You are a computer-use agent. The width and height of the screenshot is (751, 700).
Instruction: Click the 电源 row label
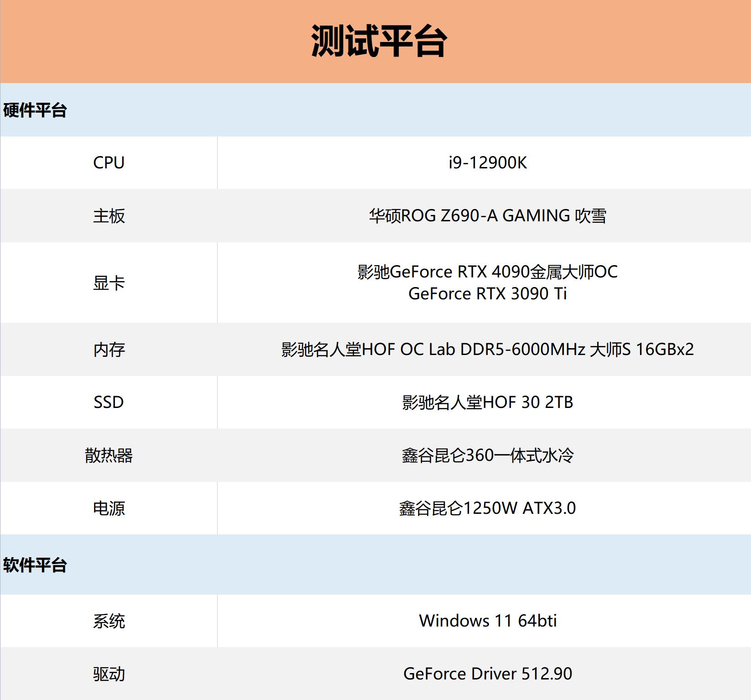coord(109,509)
